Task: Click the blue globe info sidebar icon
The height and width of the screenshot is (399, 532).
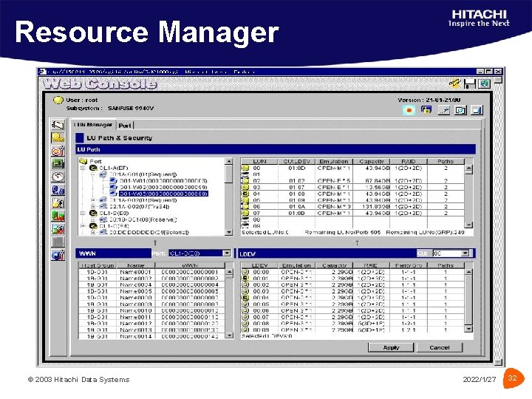Action: [x=58, y=254]
